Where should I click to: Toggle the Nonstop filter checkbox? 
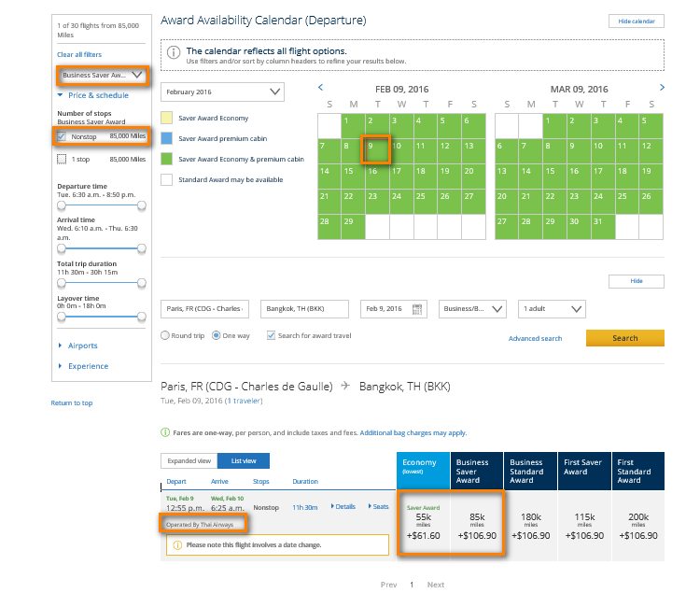tap(62, 136)
